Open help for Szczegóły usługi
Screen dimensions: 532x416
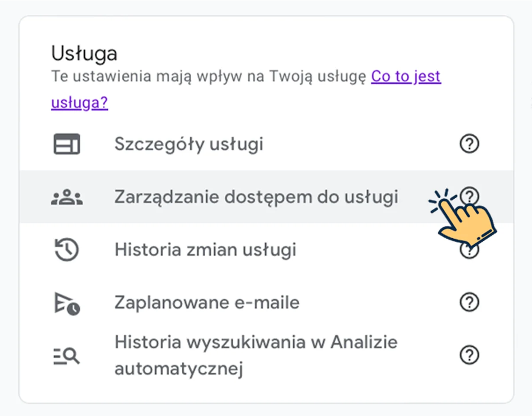click(469, 144)
